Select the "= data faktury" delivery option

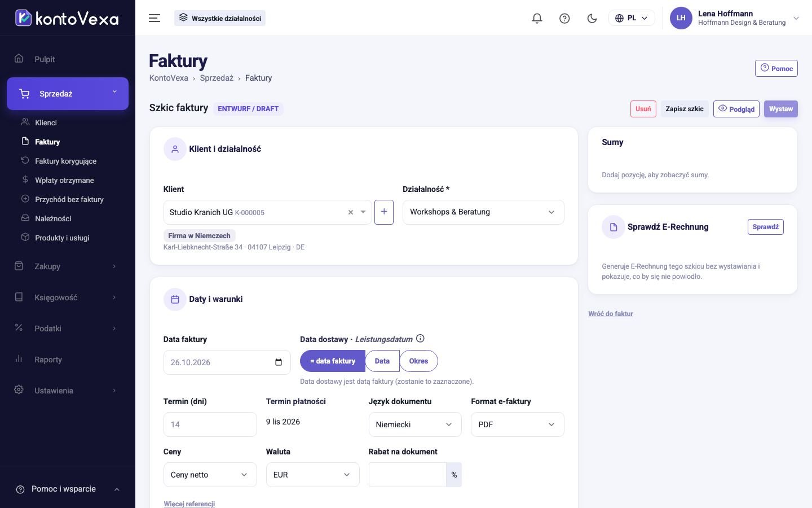coord(333,361)
